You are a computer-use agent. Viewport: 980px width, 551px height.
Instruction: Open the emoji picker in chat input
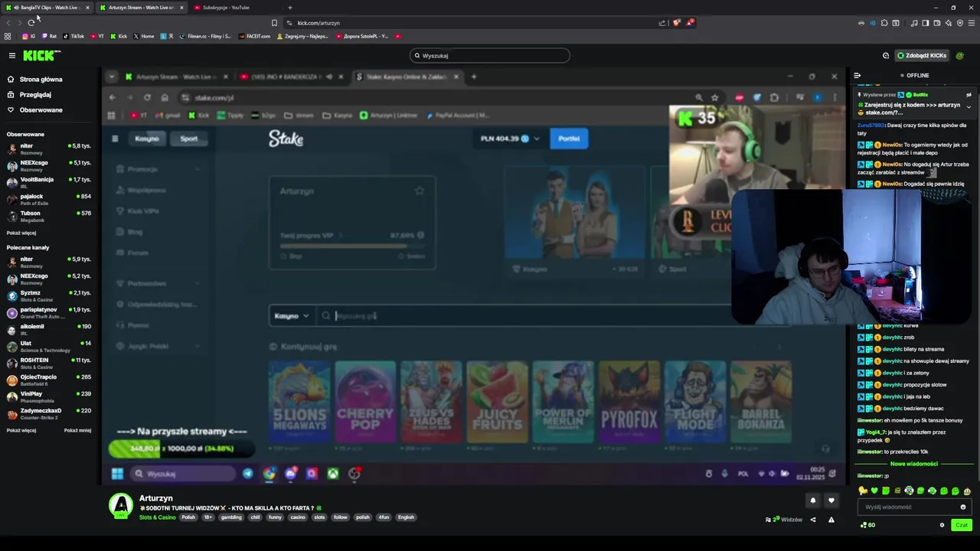tap(963, 507)
